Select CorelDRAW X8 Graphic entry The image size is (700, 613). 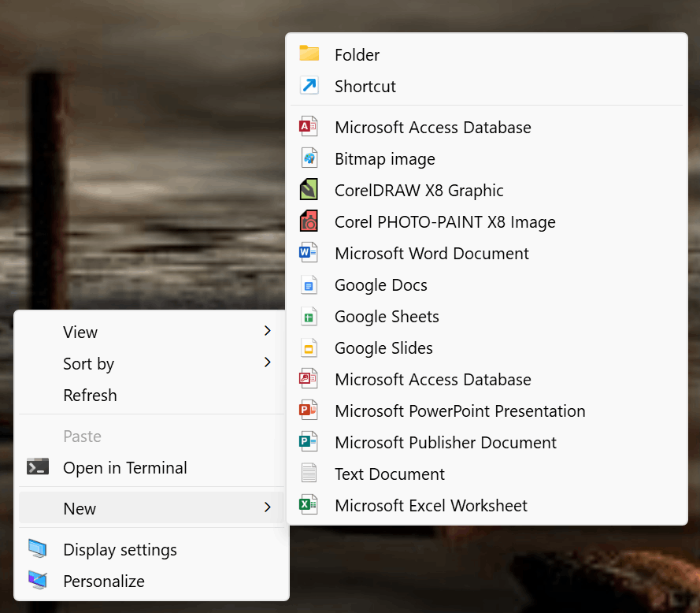487,191
